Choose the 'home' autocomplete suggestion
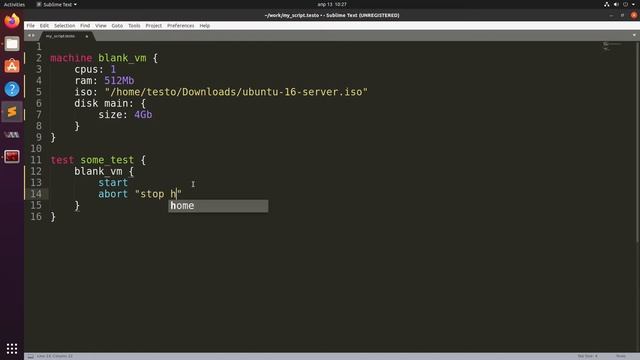Screen dimensions: 640x360 218,206
